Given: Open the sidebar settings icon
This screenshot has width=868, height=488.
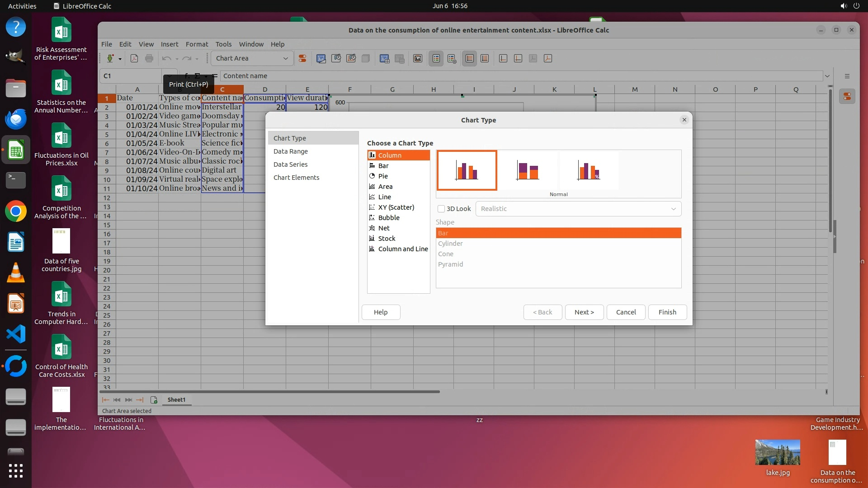Looking at the screenshot, I should (847, 76).
